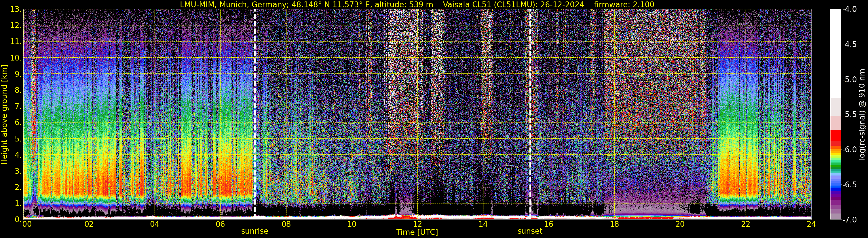This screenshot has width=868, height=238.
Task: Click the 'Time [UTC]' axis label
Action: pyautogui.click(x=417, y=232)
